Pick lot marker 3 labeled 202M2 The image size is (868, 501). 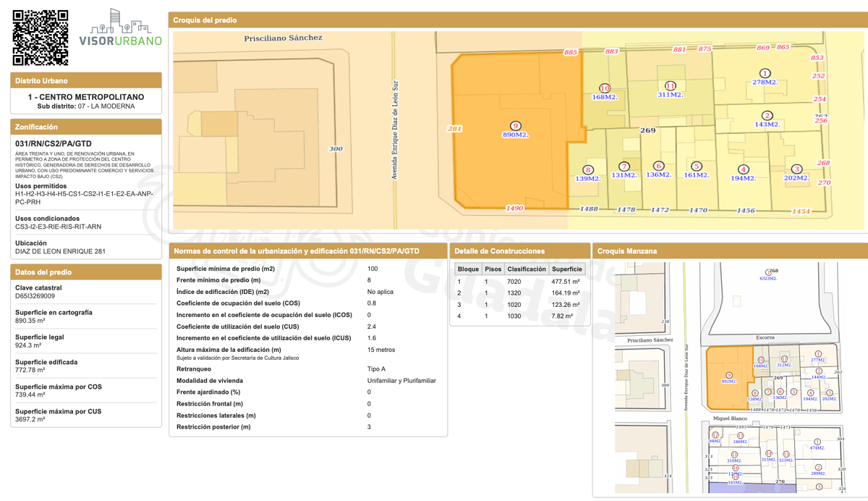click(x=796, y=169)
